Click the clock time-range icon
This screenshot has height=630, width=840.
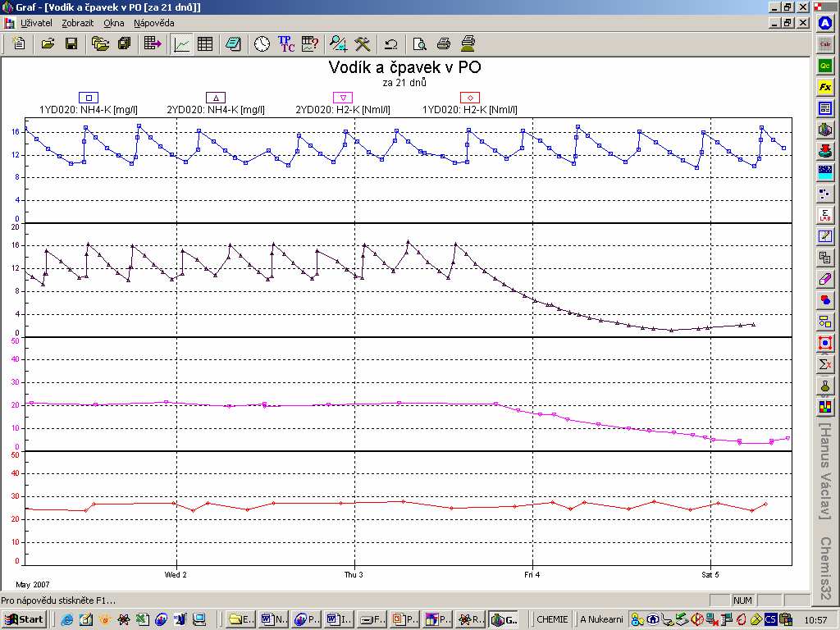coord(262,43)
